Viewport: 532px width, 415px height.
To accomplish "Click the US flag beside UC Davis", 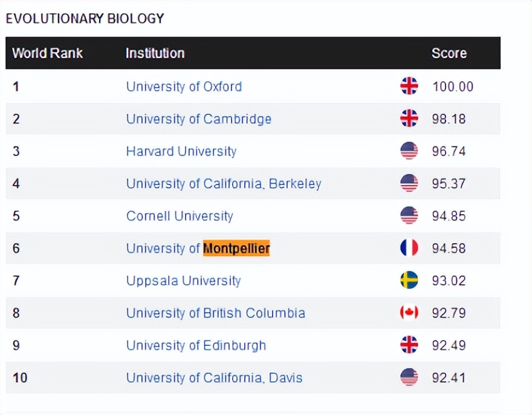I will (409, 377).
